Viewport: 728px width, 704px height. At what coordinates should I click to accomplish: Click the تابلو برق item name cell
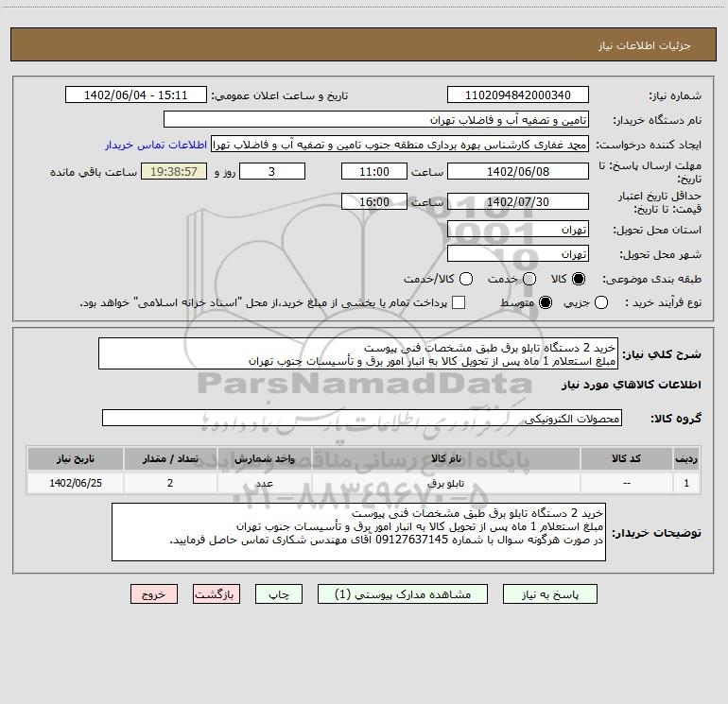[x=445, y=483]
